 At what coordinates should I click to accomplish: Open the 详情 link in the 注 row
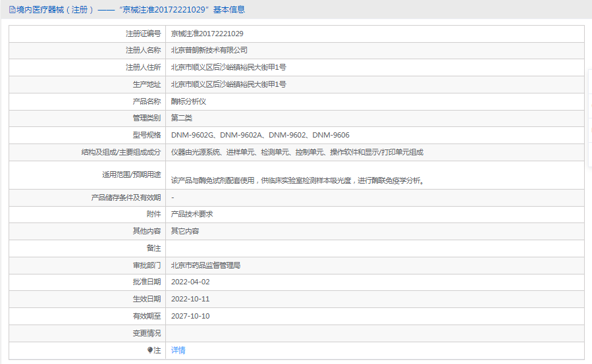point(178,350)
